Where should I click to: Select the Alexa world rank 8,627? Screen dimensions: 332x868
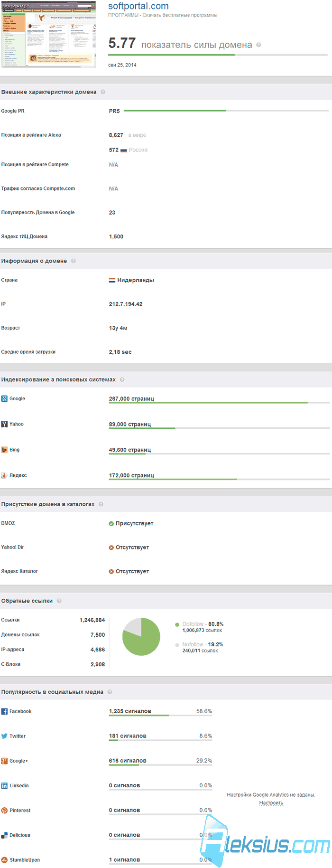[116, 135]
